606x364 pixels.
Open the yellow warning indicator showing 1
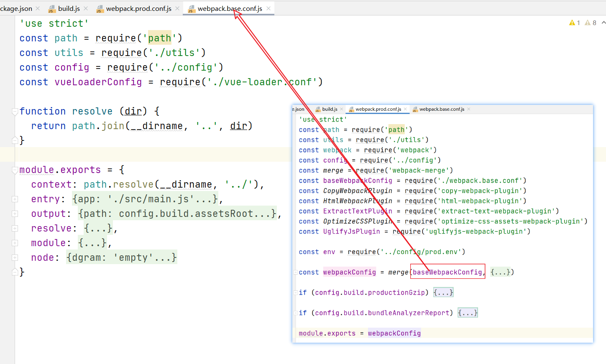coord(575,23)
